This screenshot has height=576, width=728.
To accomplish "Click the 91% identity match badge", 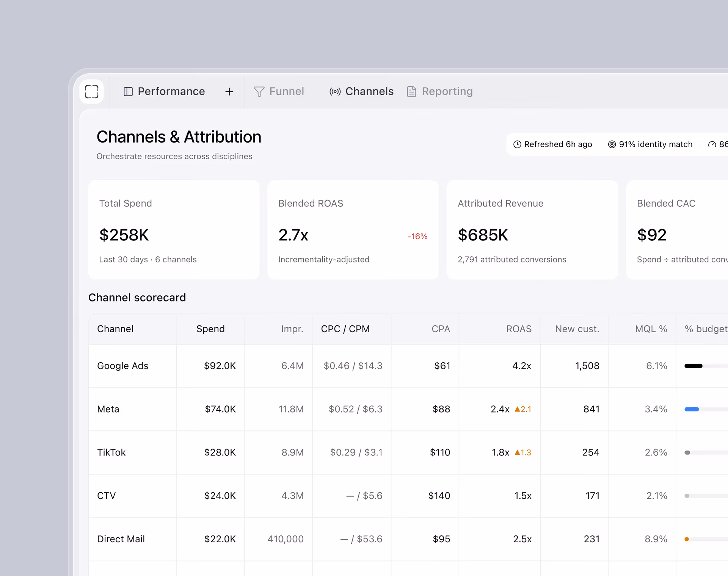I will click(650, 144).
